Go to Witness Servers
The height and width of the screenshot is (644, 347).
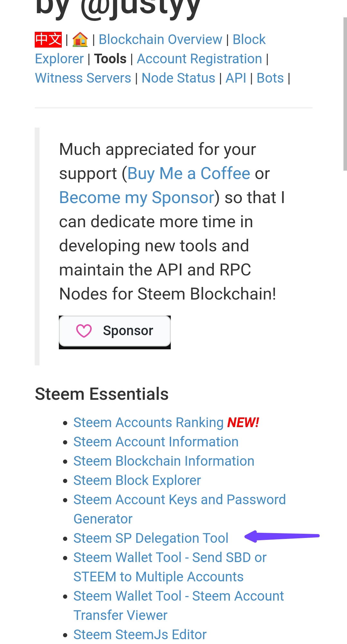tap(83, 78)
